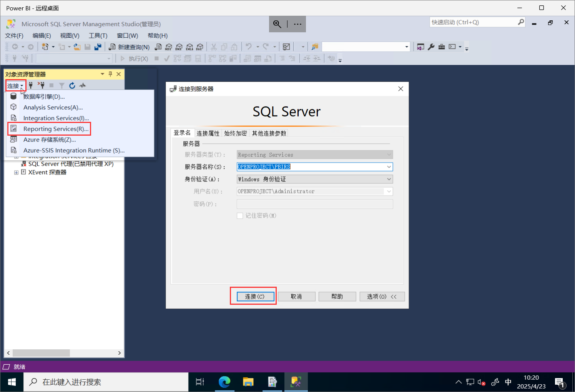Click the 帮助 button in dialog
This screenshot has height=392, width=575.
tap(337, 297)
